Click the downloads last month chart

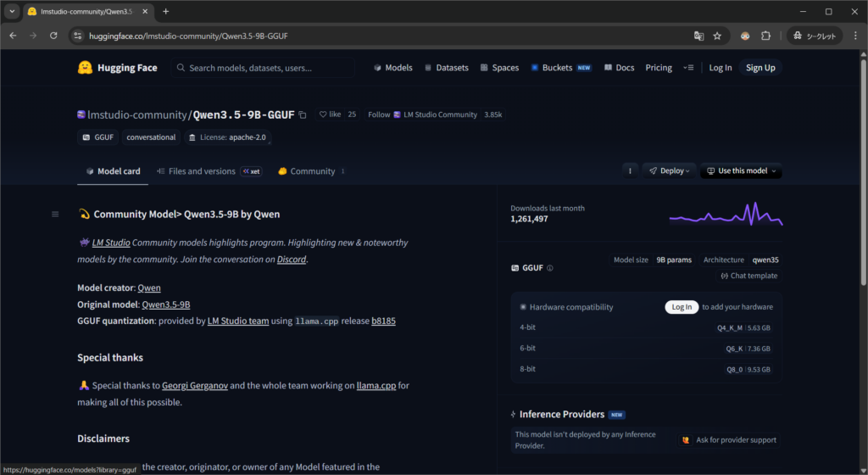pyautogui.click(x=726, y=214)
